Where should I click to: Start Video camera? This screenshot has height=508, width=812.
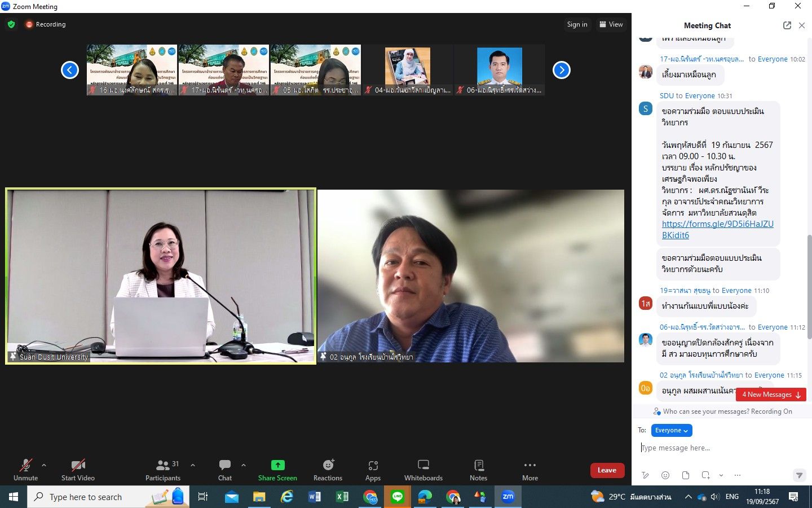coord(78,470)
